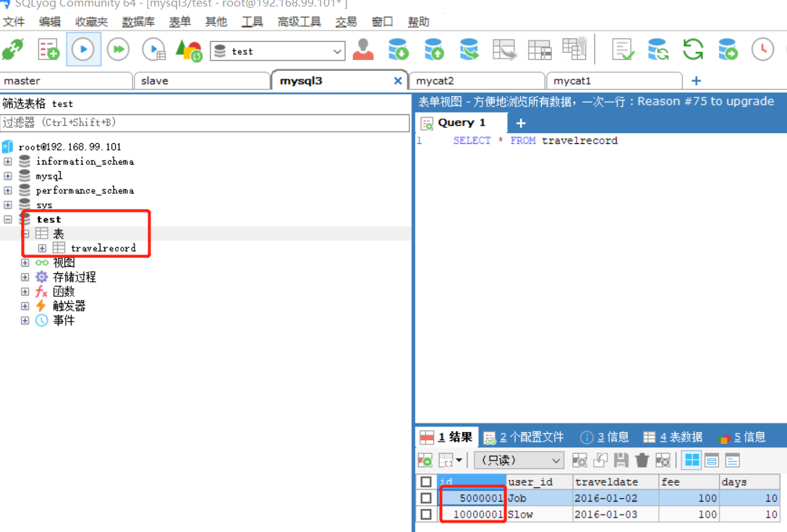Screen dimensions: 787x532
Task: Switch to the master connection tab
Action: tap(66, 81)
